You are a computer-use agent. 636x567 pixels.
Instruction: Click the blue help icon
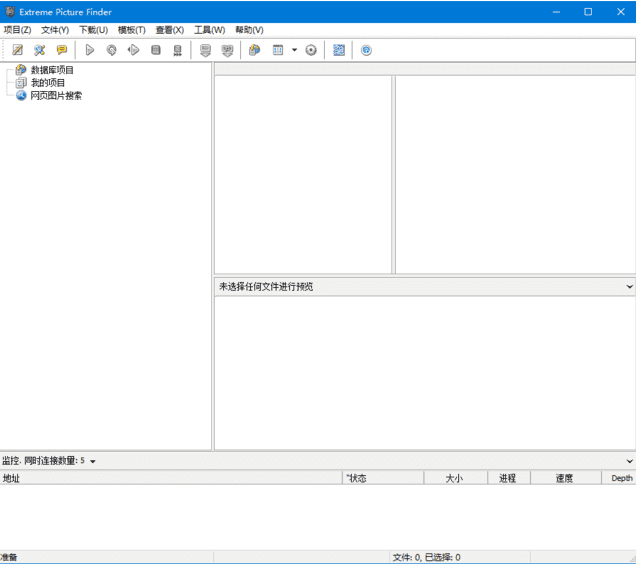[x=366, y=50]
